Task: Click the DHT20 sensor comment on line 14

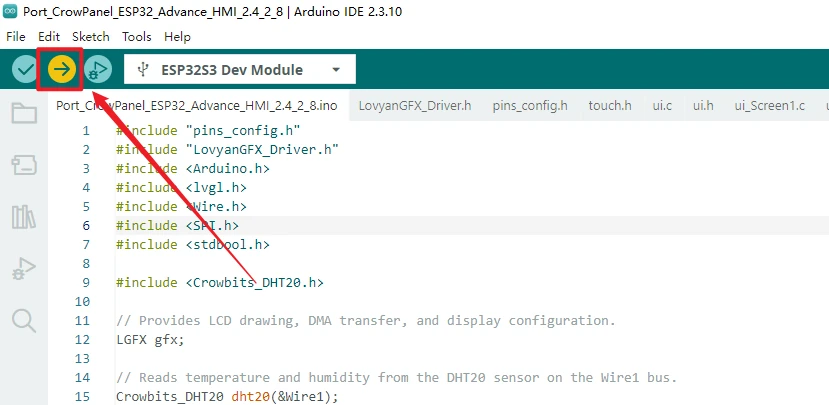Action: pos(397,378)
